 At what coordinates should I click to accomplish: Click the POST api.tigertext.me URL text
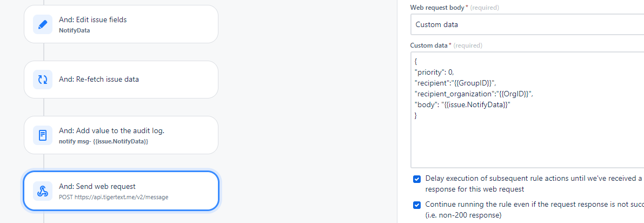coord(114,197)
